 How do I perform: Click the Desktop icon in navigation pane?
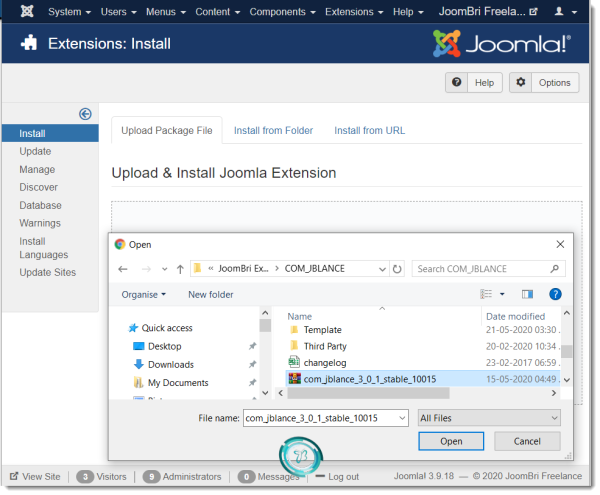[x=139, y=346]
